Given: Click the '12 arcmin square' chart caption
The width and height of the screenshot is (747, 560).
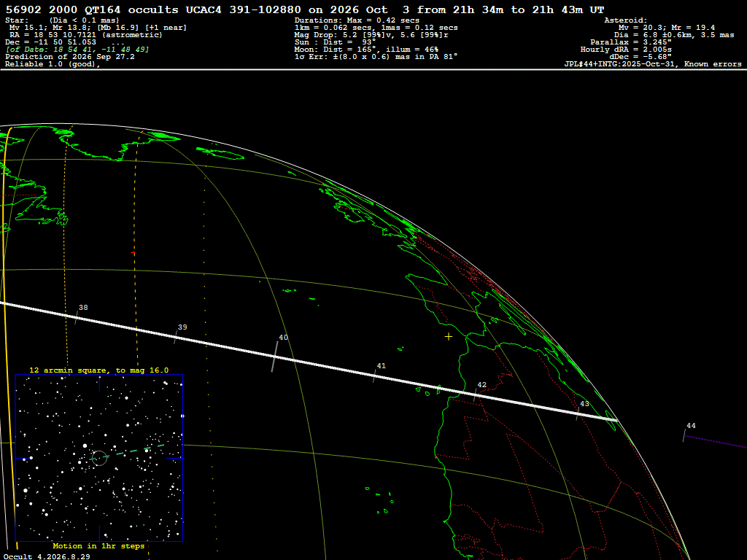Looking at the screenshot, I should [99, 370].
